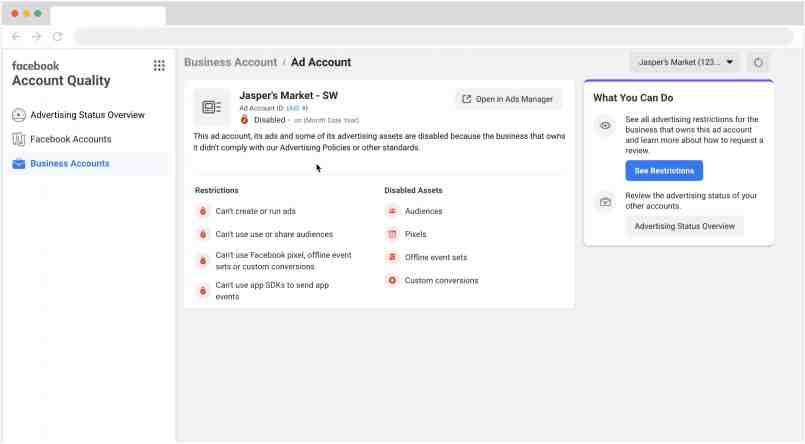Click the Offline event sets icon

click(392, 257)
